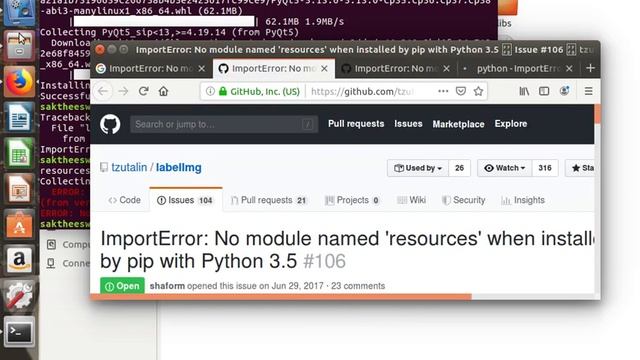This screenshot has width=640, height=360.
Task: Open Ubuntu Software from the dock
Action: tap(19, 224)
